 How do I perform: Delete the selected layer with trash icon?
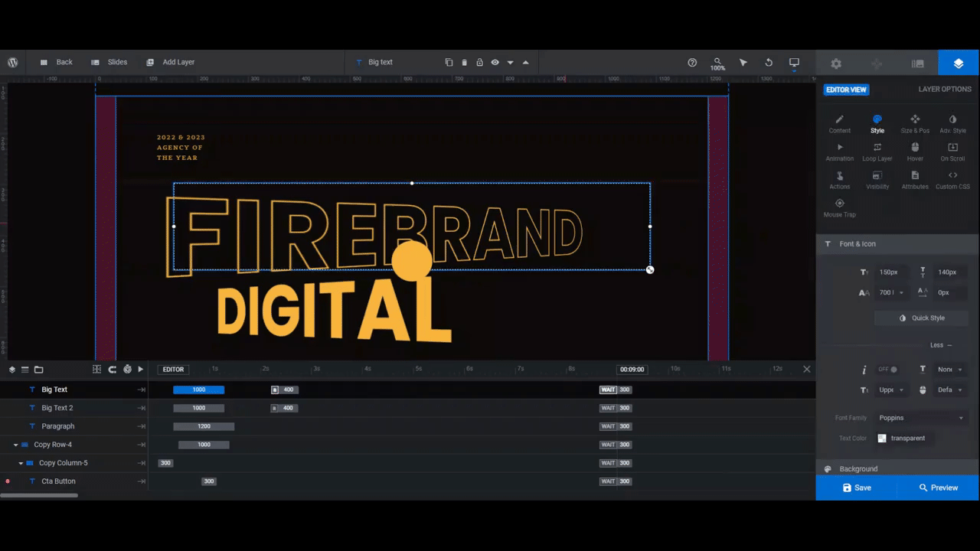coord(464,62)
